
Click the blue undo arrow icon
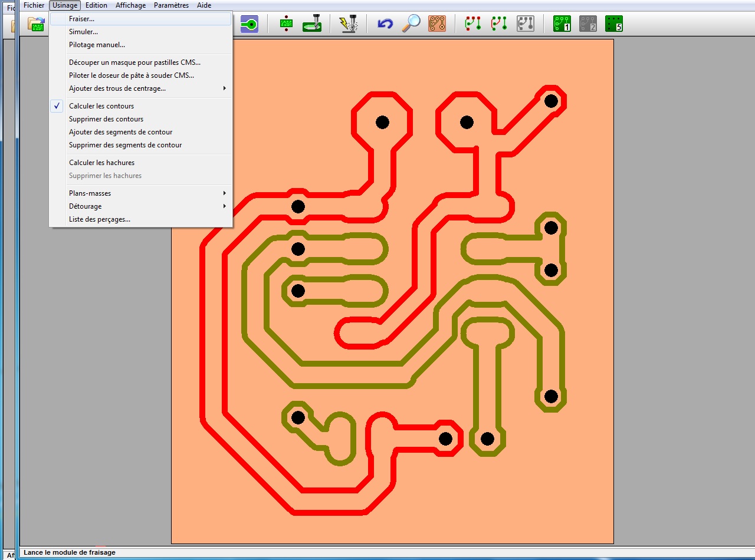click(385, 24)
